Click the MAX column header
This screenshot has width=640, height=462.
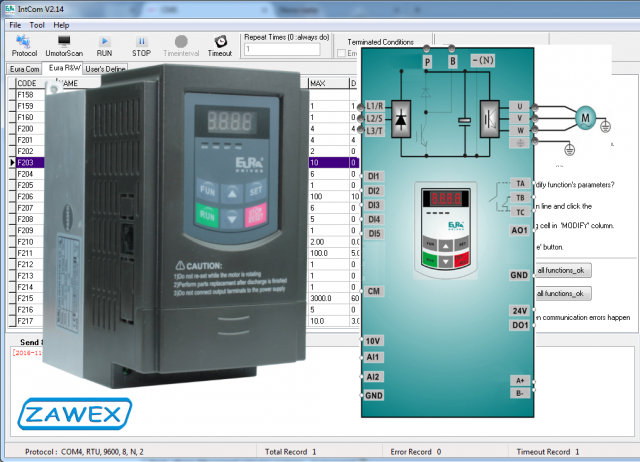pos(329,83)
